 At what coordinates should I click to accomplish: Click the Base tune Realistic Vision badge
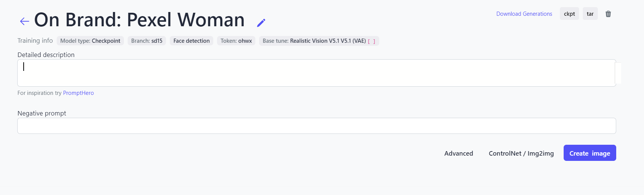click(x=314, y=41)
